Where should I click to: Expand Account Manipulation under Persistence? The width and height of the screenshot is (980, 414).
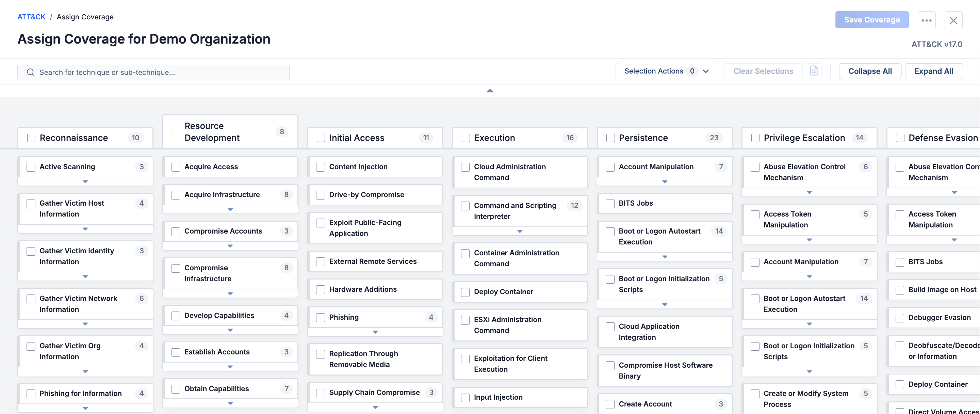664,182
